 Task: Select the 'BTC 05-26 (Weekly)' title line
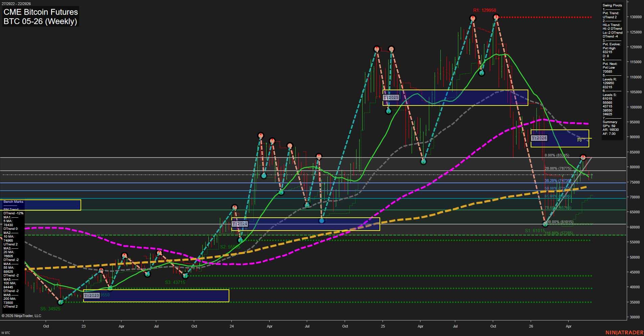coord(40,21)
